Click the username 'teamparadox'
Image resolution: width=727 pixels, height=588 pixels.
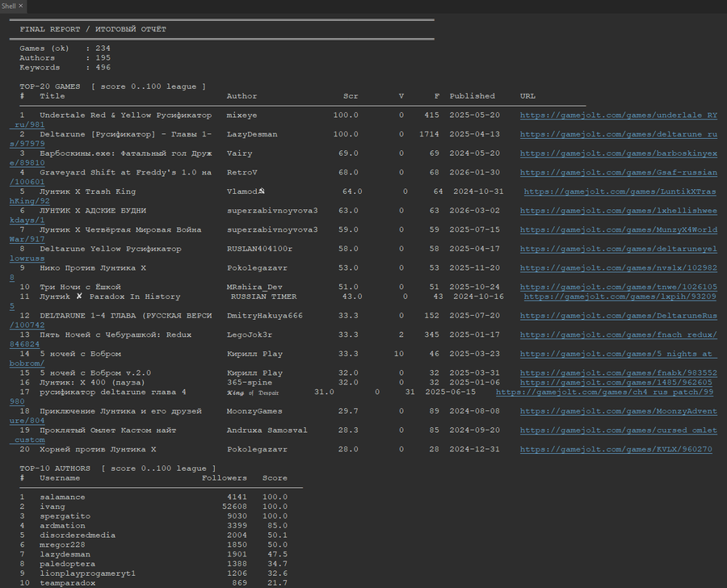point(67,583)
